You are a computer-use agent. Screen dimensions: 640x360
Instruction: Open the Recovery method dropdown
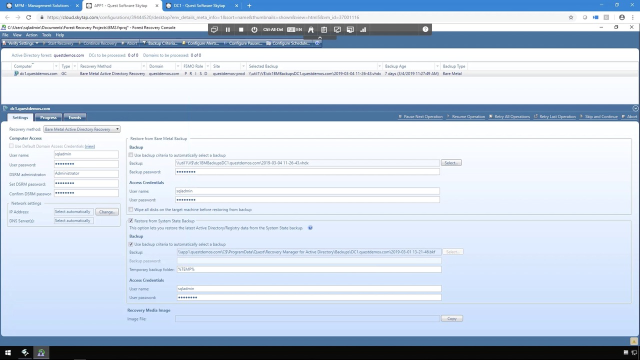pos(82,129)
